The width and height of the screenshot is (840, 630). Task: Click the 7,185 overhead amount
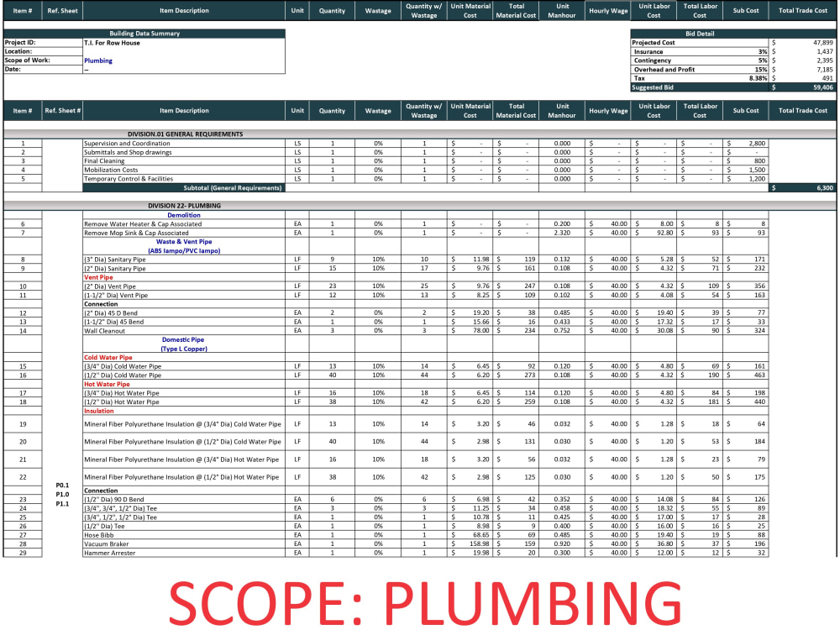pos(825,69)
